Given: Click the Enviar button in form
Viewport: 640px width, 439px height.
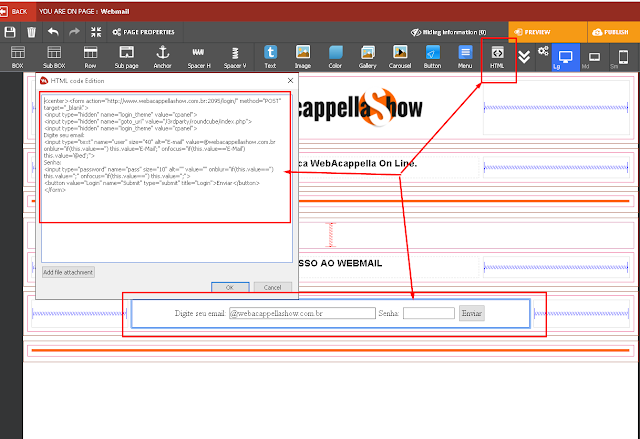Looking at the screenshot, I should click(472, 313).
